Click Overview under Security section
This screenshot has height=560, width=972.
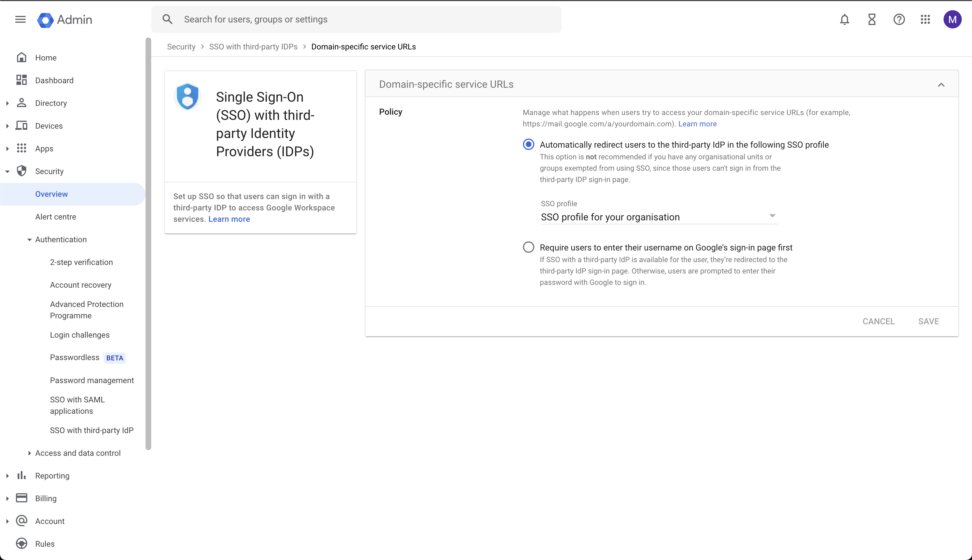[51, 194]
